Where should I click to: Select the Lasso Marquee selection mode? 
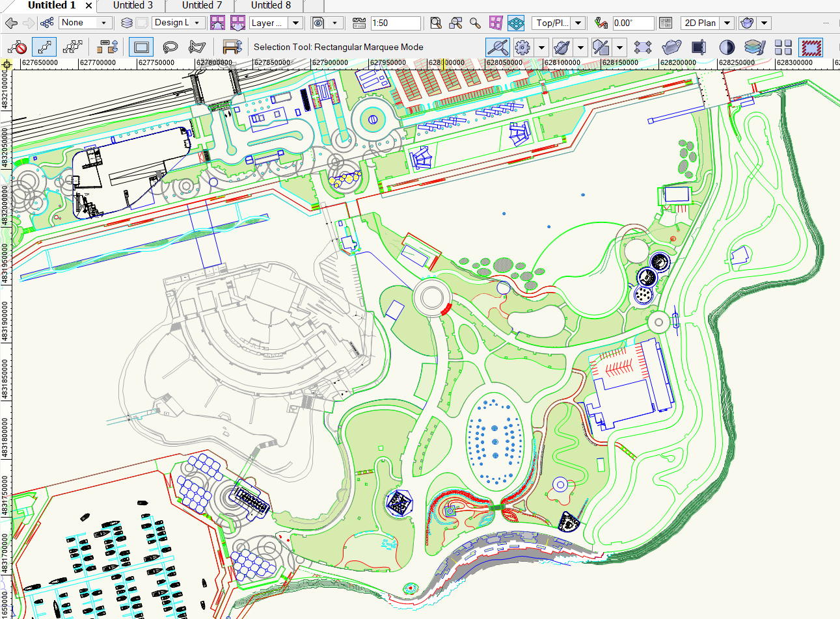click(170, 47)
